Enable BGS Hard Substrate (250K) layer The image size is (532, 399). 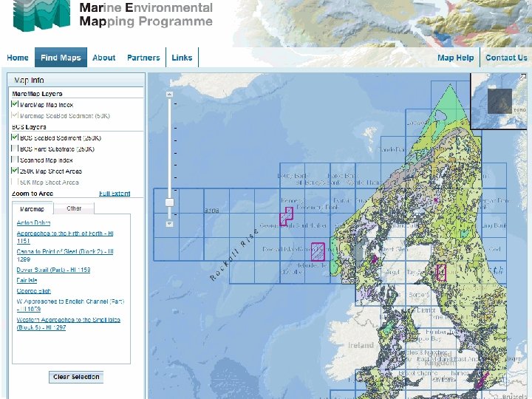(15, 149)
